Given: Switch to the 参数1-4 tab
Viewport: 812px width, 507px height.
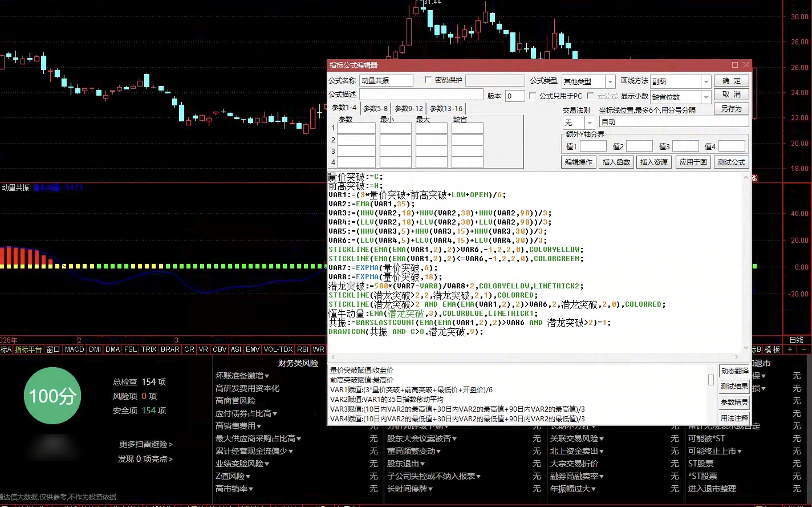Looking at the screenshot, I should [344, 108].
